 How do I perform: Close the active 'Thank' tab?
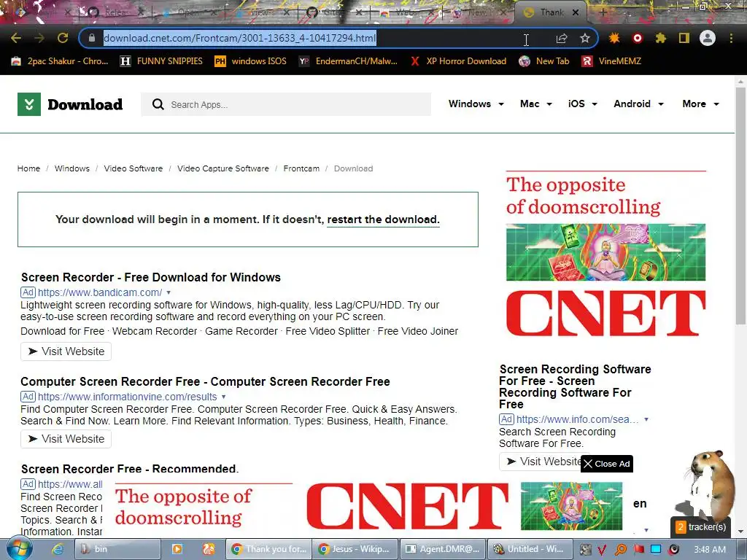click(576, 12)
